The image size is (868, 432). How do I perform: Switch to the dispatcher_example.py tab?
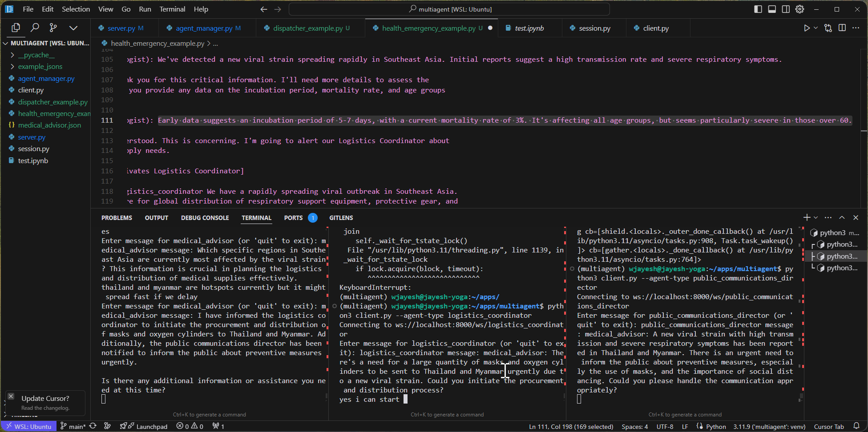coord(307,28)
